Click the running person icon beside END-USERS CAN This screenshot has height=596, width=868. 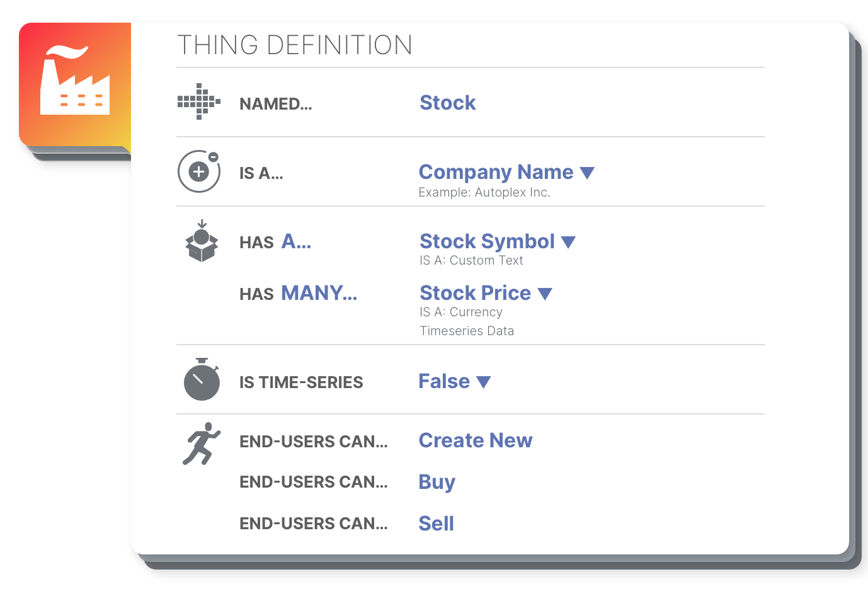coord(202,444)
